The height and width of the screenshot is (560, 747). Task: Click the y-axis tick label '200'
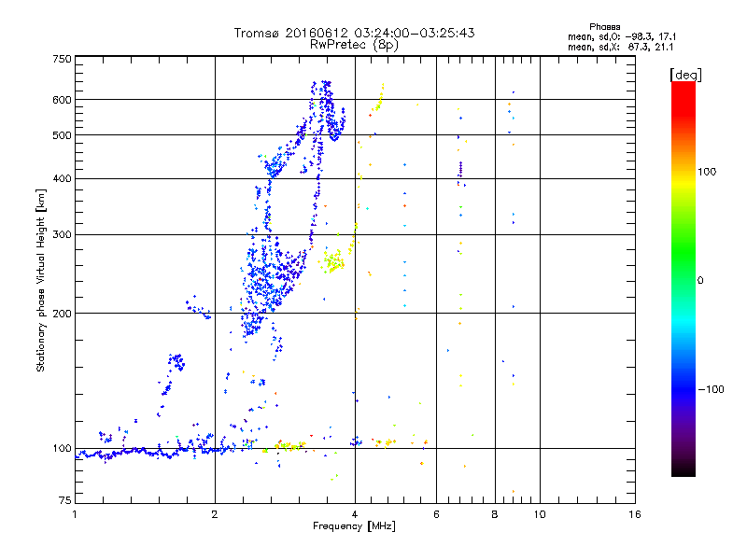tap(62, 314)
